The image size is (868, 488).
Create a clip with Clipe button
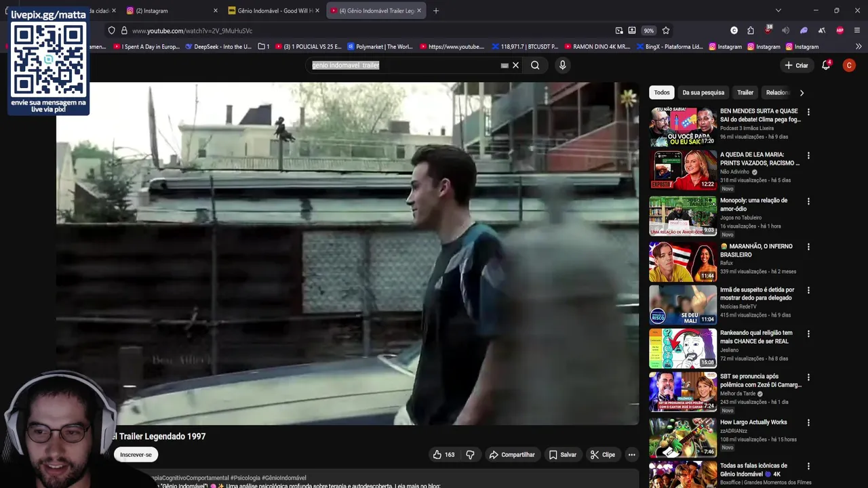[x=602, y=455]
